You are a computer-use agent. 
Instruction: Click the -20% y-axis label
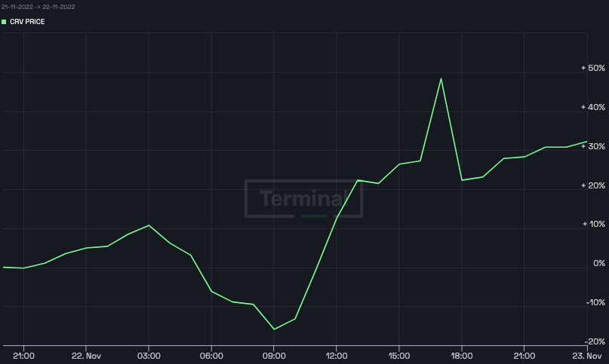point(595,341)
